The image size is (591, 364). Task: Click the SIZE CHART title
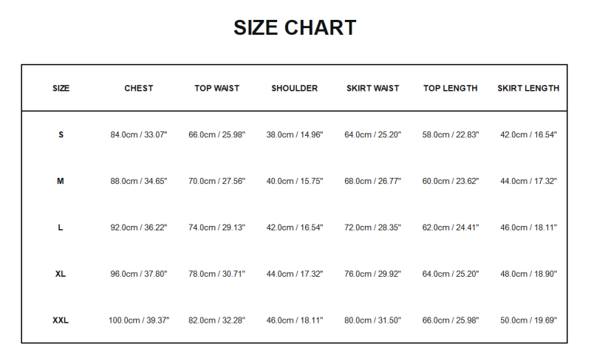(295, 28)
